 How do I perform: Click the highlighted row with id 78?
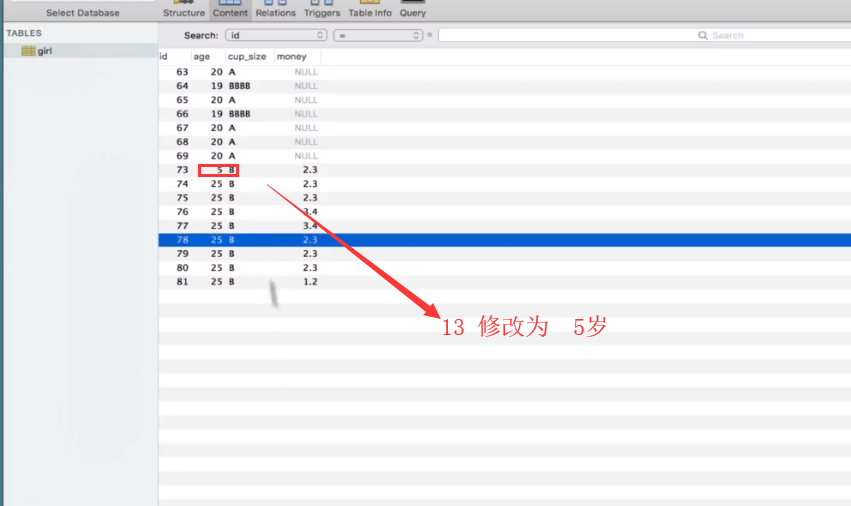pyautogui.click(x=505, y=240)
